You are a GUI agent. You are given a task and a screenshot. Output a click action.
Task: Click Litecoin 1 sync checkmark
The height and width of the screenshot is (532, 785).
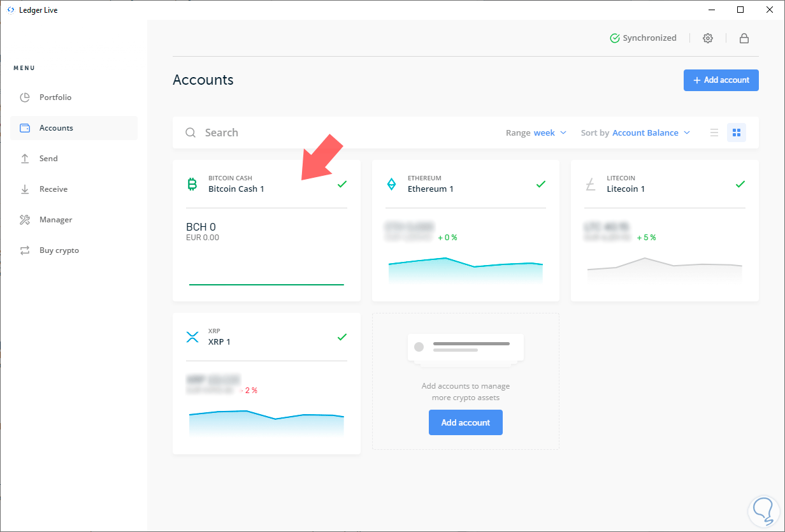click(740, 184)
